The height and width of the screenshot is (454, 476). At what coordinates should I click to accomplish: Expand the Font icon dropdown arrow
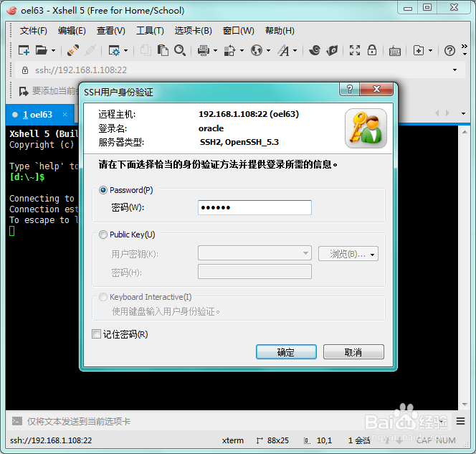pos(295,51)
